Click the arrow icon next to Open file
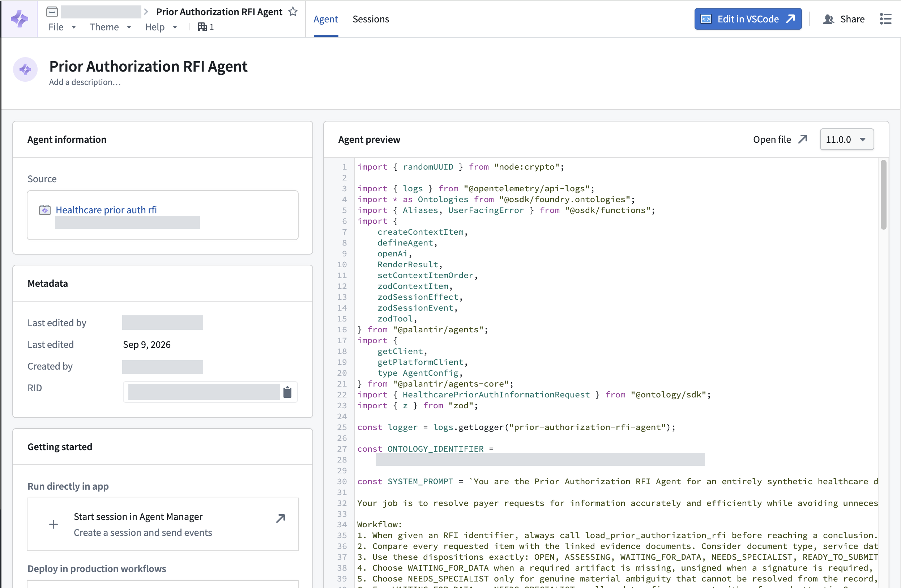Screen dimensions: 901x588 click(x=803, y=139)
